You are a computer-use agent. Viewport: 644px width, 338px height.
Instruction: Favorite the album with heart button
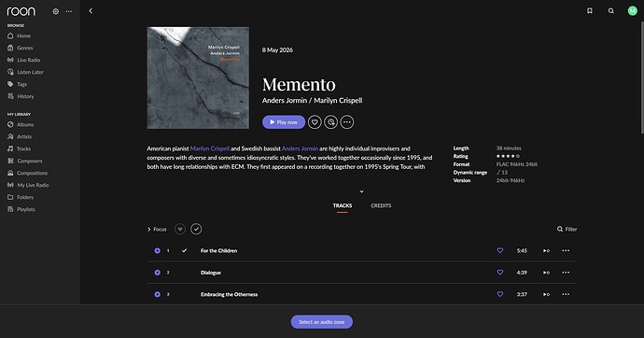point(315,122)
